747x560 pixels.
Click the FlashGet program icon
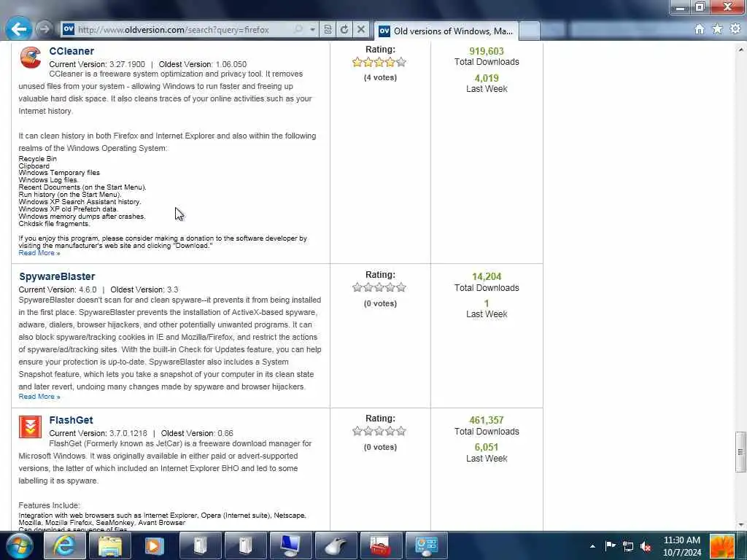(x=30, y=427)
